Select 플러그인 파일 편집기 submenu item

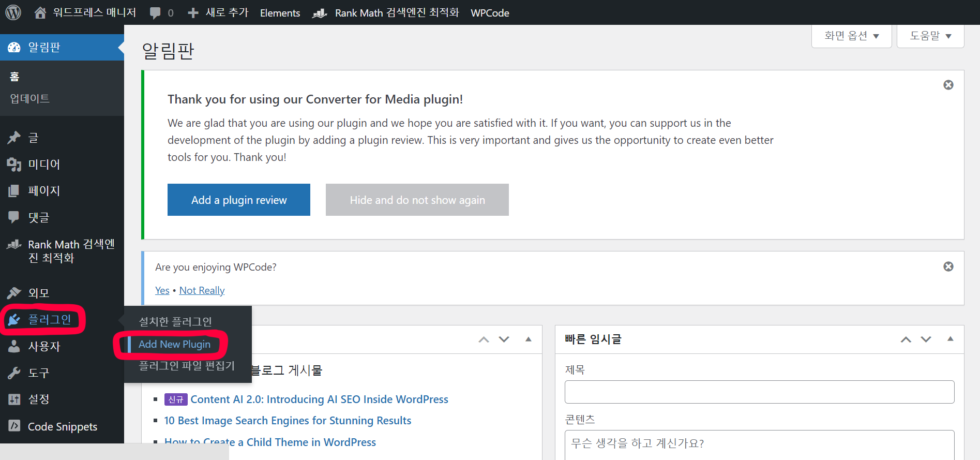[187, 366]
